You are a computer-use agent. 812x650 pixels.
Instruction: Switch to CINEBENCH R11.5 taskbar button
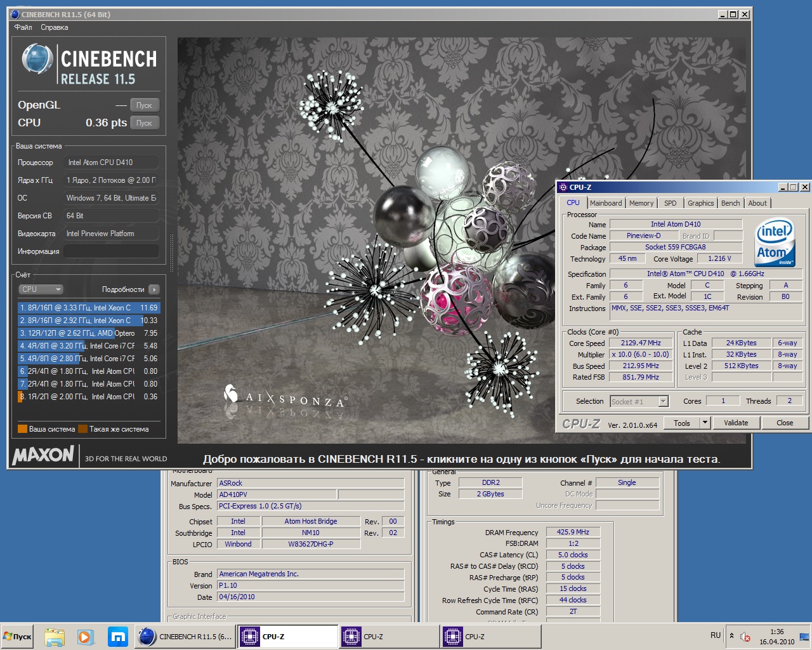point(185,637)
